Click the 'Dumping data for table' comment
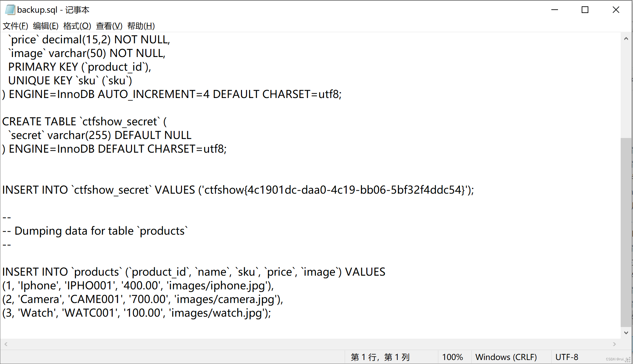This screenshot has height=364, width=633. pyautogui.click(x=95, y=231)
